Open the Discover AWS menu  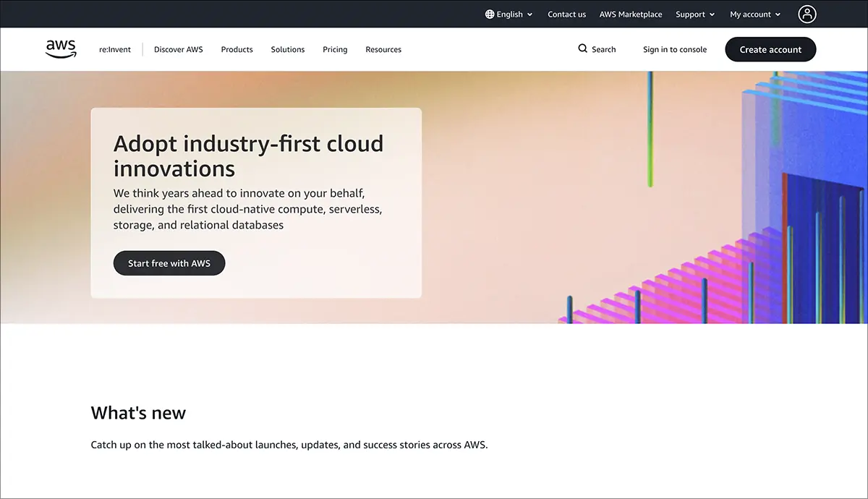pos(179,49)
